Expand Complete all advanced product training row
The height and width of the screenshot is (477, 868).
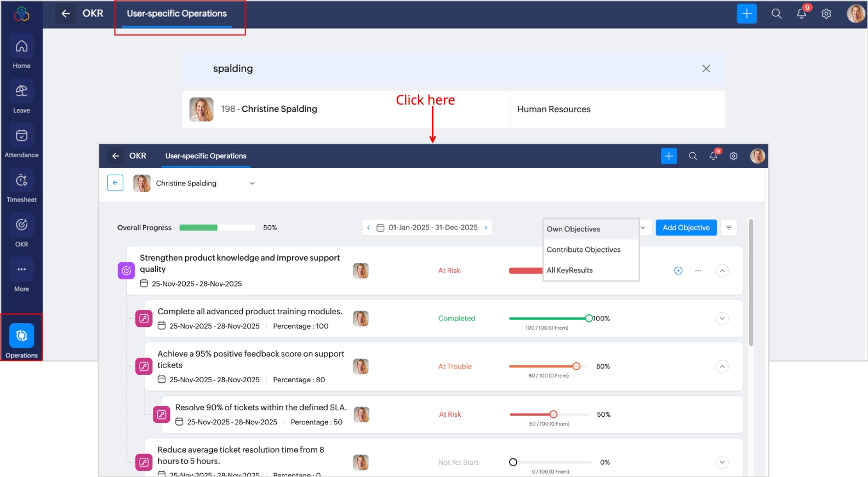pyautogui.click(x=722, y=318)
